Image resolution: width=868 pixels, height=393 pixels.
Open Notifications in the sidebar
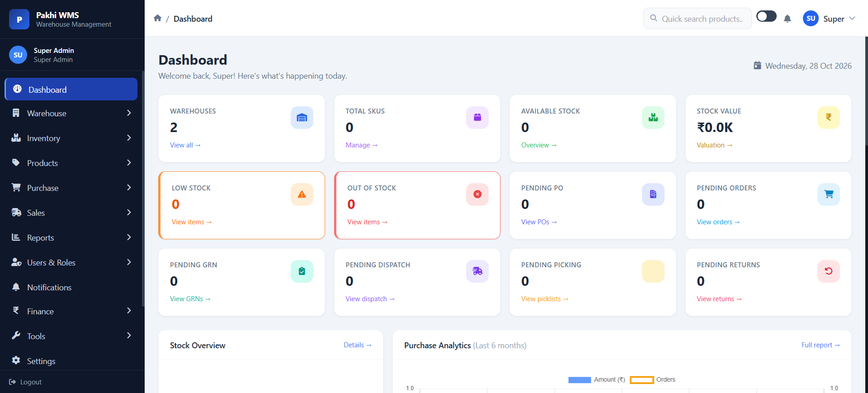click(71, 287)
